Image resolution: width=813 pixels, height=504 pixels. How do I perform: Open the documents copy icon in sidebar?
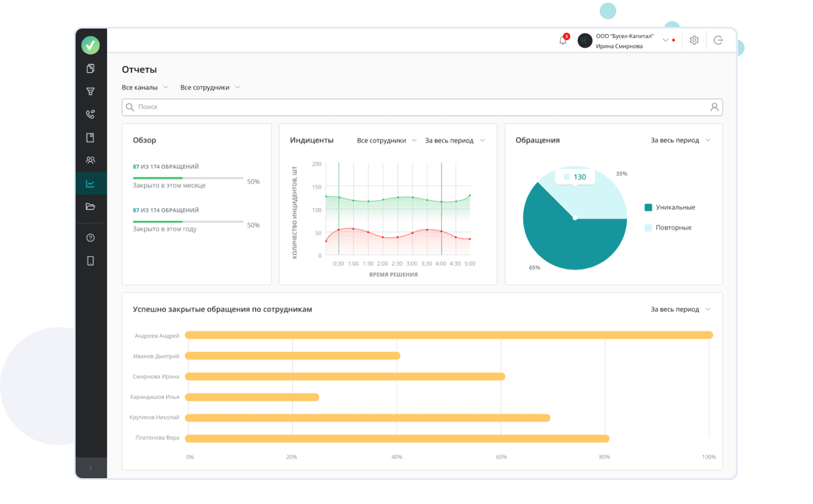click(90, 68)
